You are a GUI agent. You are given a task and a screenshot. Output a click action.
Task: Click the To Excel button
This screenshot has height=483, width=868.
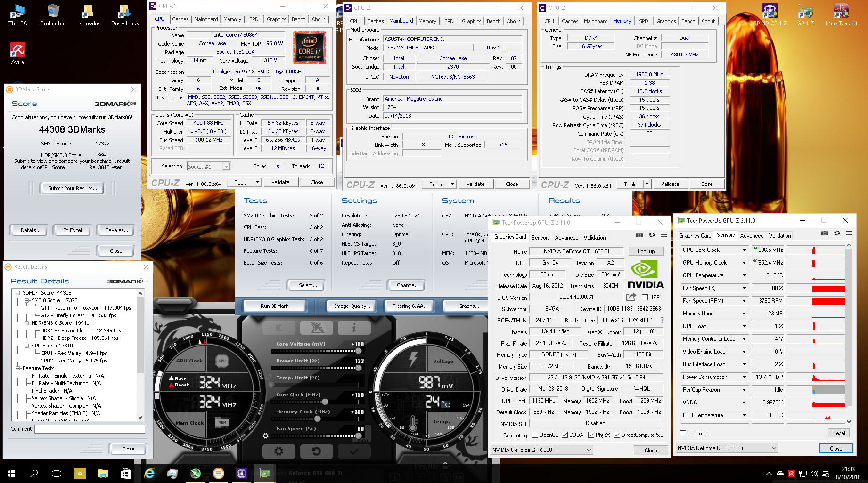73,230
